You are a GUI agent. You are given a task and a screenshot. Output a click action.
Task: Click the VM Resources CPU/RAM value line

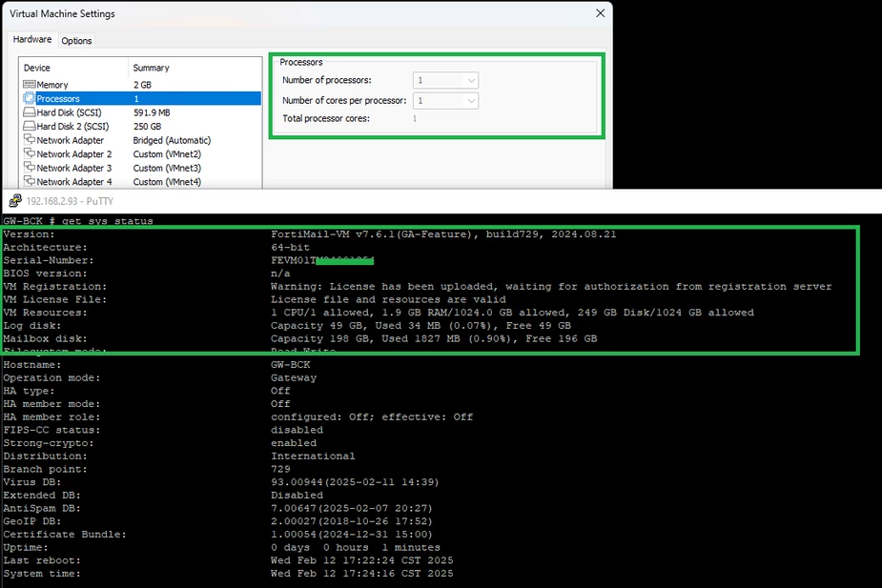click(512, 312)
